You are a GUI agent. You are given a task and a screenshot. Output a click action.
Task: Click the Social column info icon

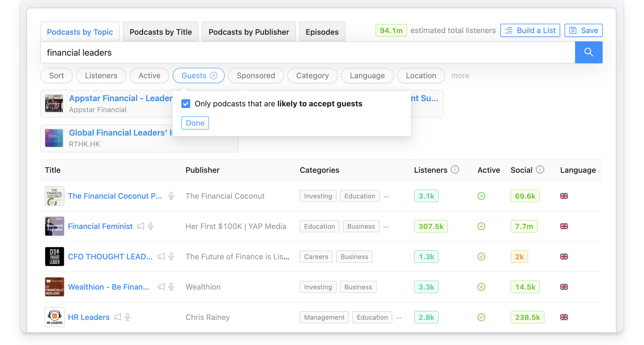pos(540,170)
